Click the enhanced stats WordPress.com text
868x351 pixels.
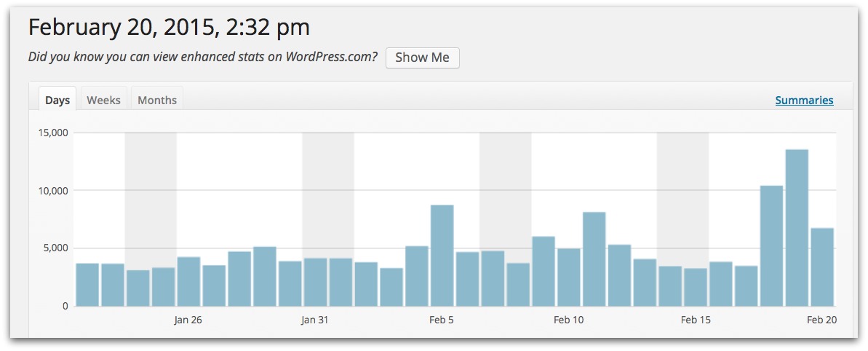coord(203,57)
